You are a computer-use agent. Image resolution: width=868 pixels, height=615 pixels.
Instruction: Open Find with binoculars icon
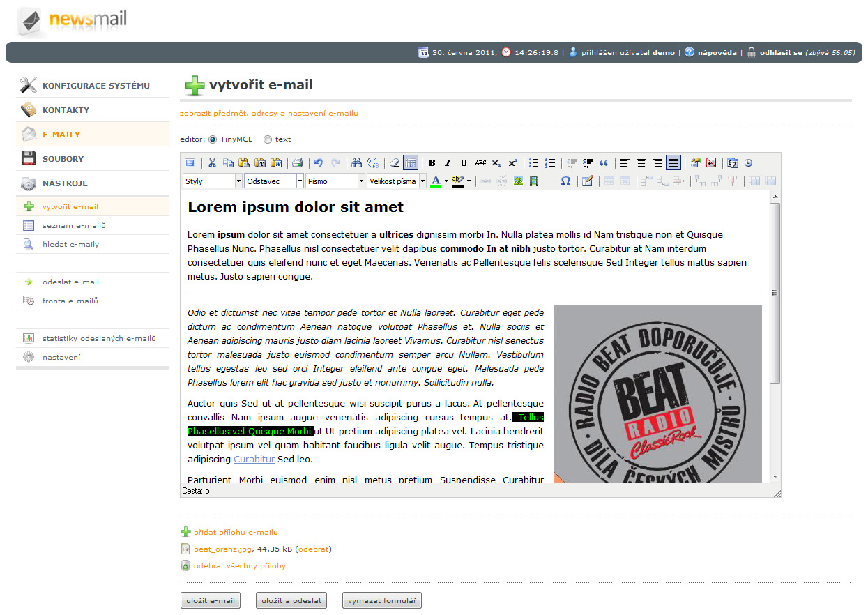point(356,163)
